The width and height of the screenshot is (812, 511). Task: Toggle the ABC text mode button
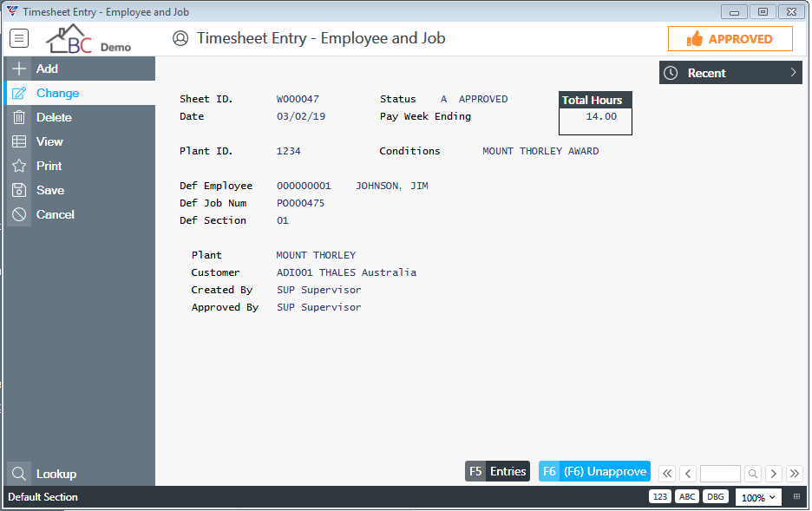point(687,496)
